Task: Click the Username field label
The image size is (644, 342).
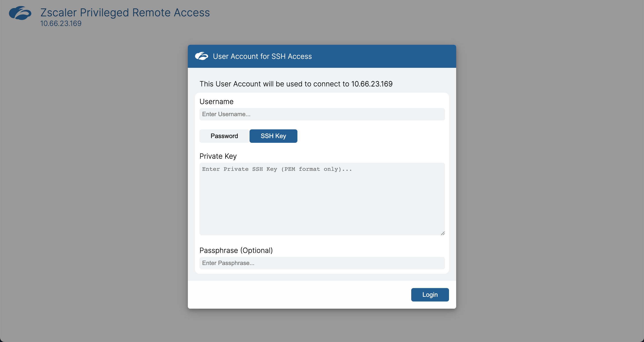Action: (x=216, y=101)
